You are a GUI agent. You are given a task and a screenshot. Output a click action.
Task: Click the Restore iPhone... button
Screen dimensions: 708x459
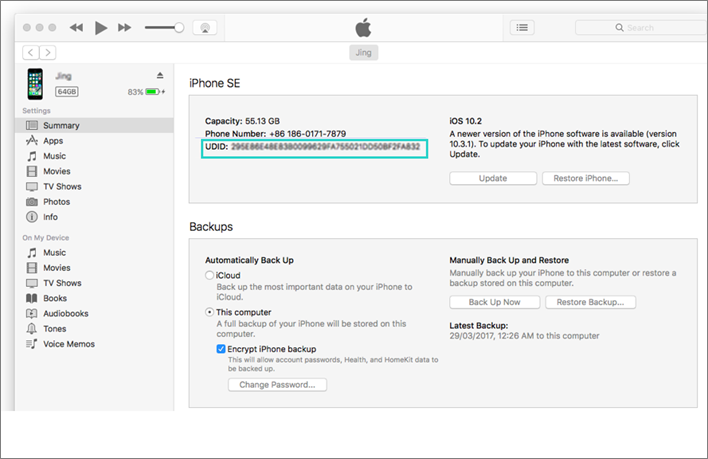586,178
